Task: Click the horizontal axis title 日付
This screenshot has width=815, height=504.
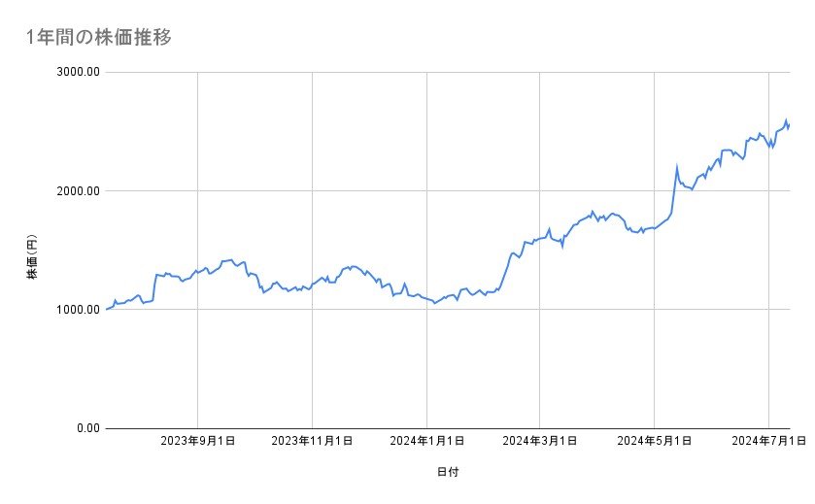Action: pos(448,472)
